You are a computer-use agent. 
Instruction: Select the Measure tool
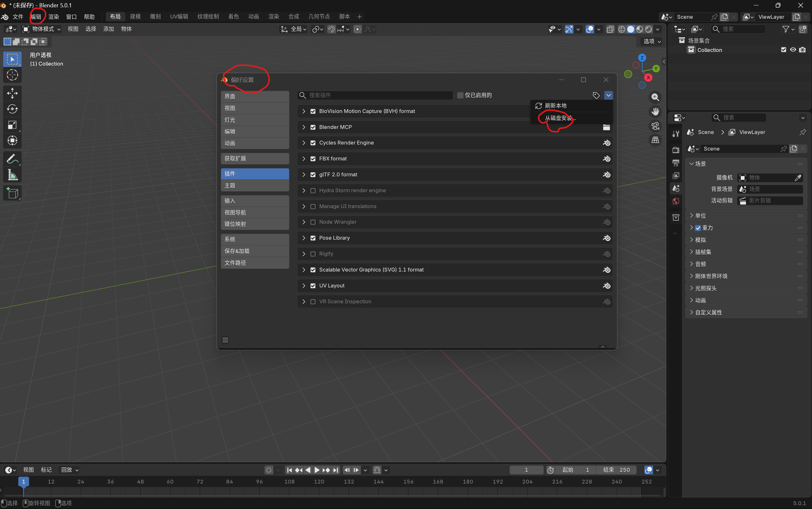(x=12, y=175)
